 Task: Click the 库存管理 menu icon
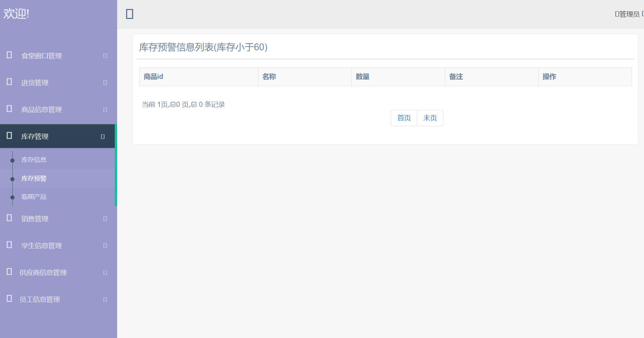[x=9, y=136]
